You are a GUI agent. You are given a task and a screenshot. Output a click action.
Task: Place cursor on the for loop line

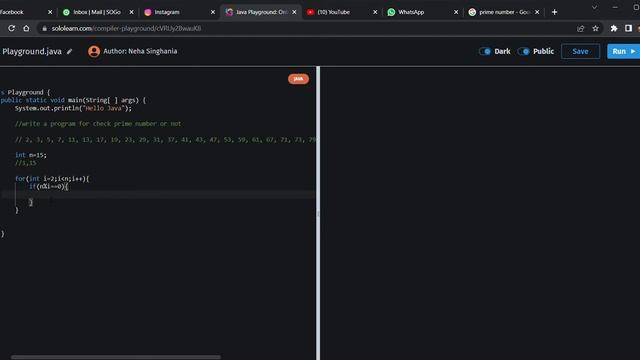click(x=52, y=178)
